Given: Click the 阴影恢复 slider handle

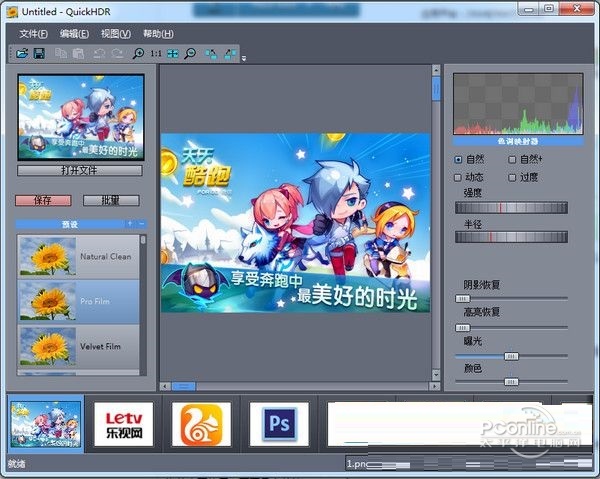Looking at the screenshot, I should pos(463,298).
